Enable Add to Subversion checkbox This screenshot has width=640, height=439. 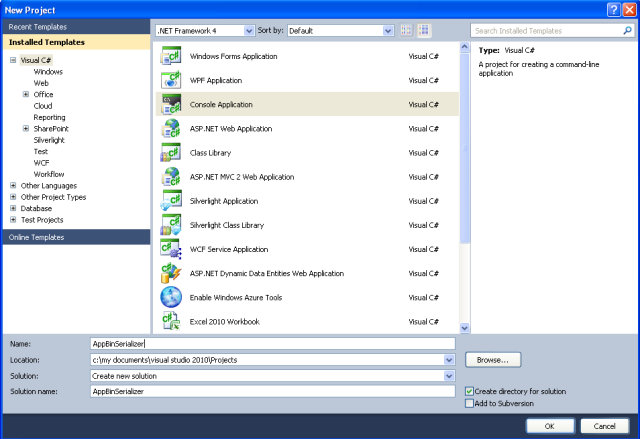[470, 403]
